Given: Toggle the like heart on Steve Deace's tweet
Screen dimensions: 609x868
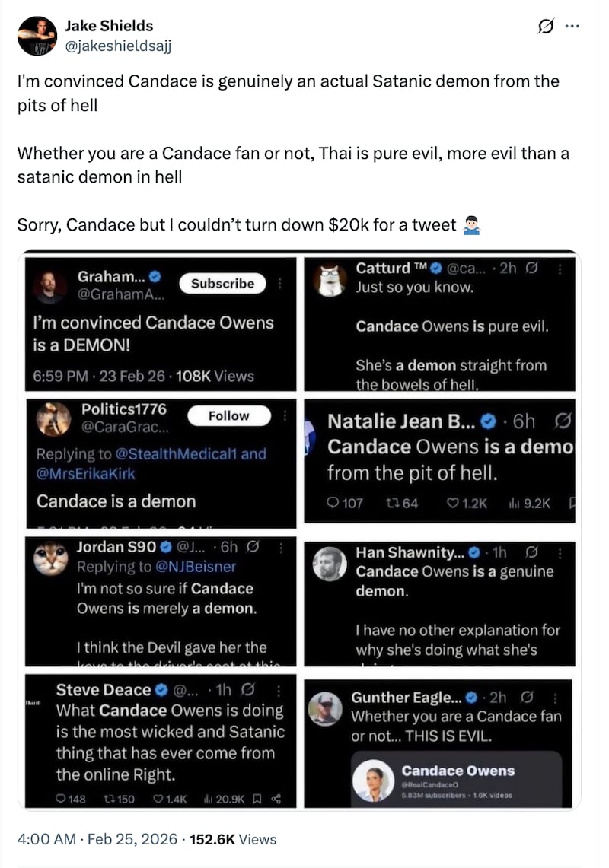Looking at the screenshot, I should click(x=158, y=799).
